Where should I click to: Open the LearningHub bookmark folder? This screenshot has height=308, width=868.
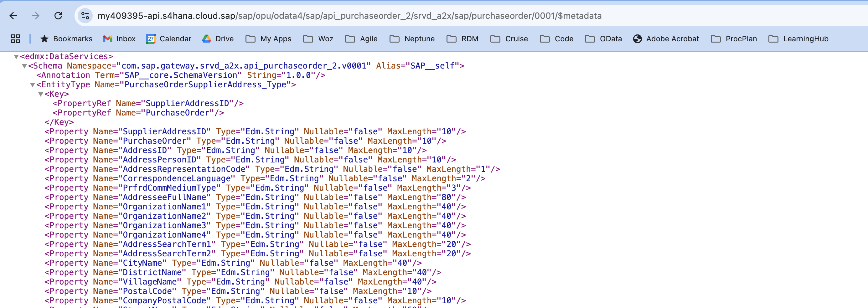798,39
